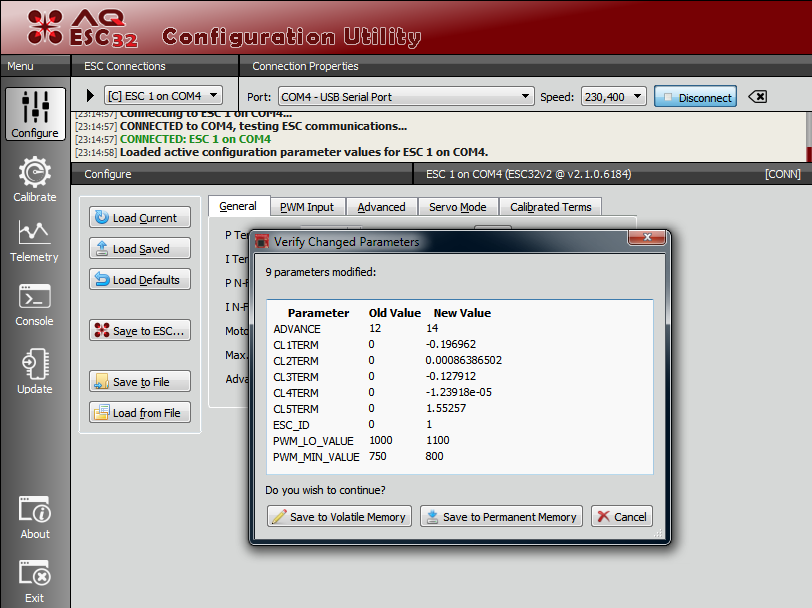Screen dimensions: 812x608
Task: Switch to the PWM Input tab
Action: (307, 207)
